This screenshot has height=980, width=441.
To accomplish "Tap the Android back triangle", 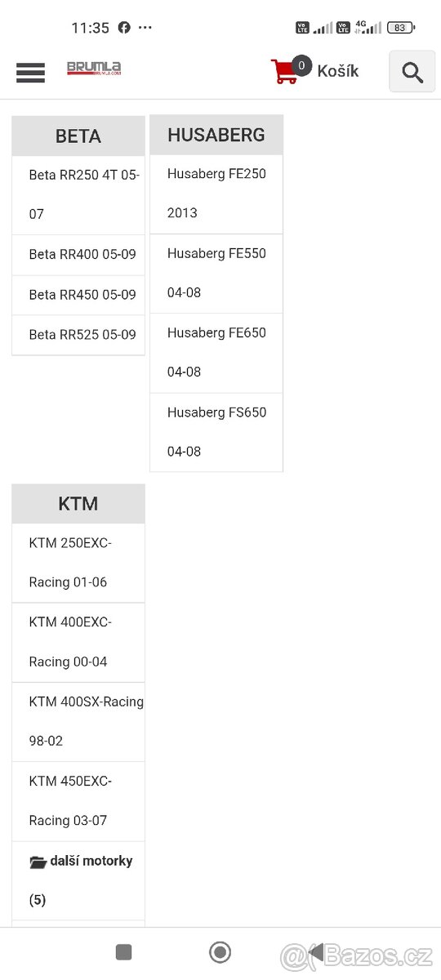I will (315, 952).
